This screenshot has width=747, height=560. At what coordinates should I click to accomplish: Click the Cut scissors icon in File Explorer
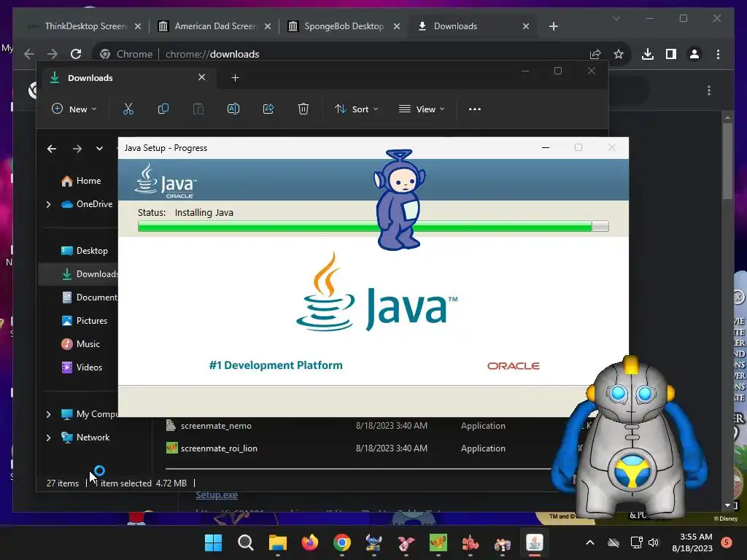(128, 109)
